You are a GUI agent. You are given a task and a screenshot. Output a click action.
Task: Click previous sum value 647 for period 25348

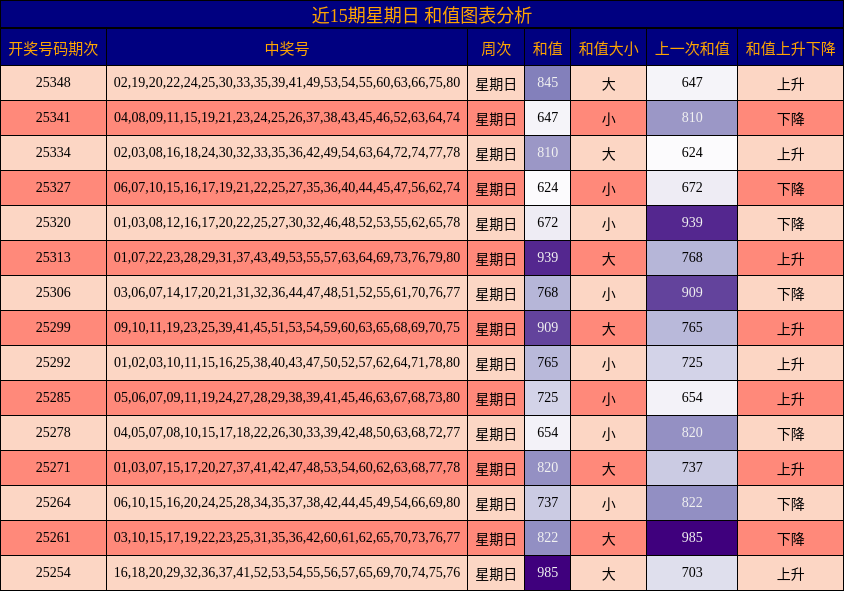pyautogui.click(x=691, y=82)
